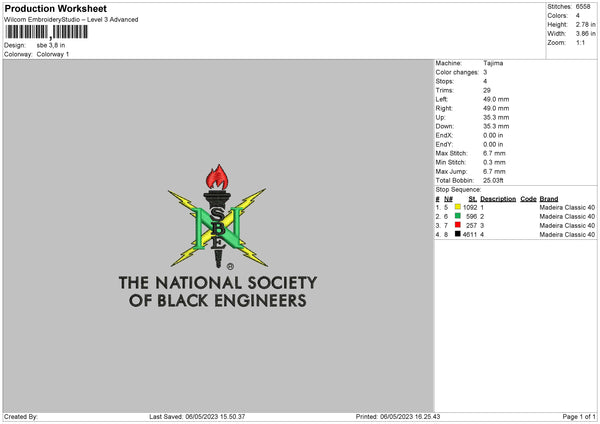Click stitch count 596 in row 2
This screenshot has width=600, height=424.
tap(471, 217)
